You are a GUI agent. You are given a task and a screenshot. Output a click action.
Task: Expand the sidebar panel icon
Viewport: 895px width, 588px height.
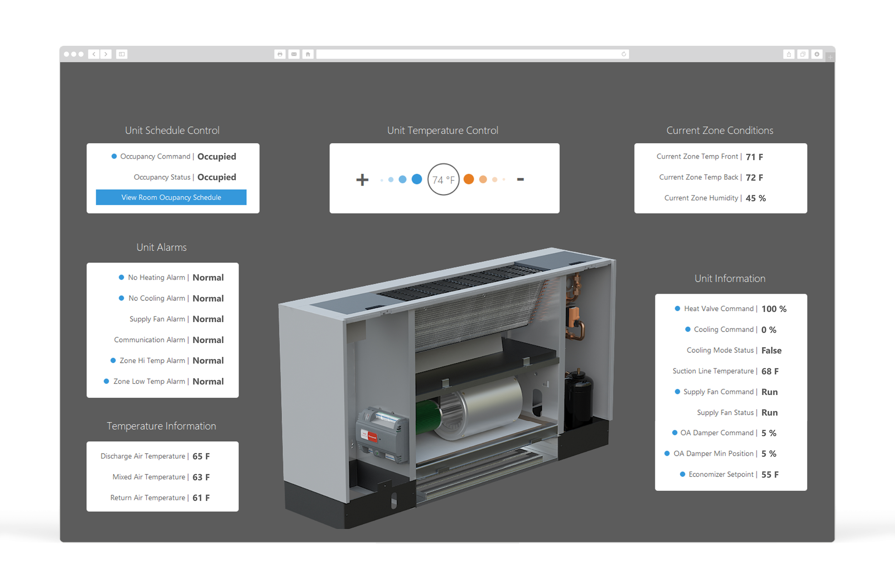point(121,54)
